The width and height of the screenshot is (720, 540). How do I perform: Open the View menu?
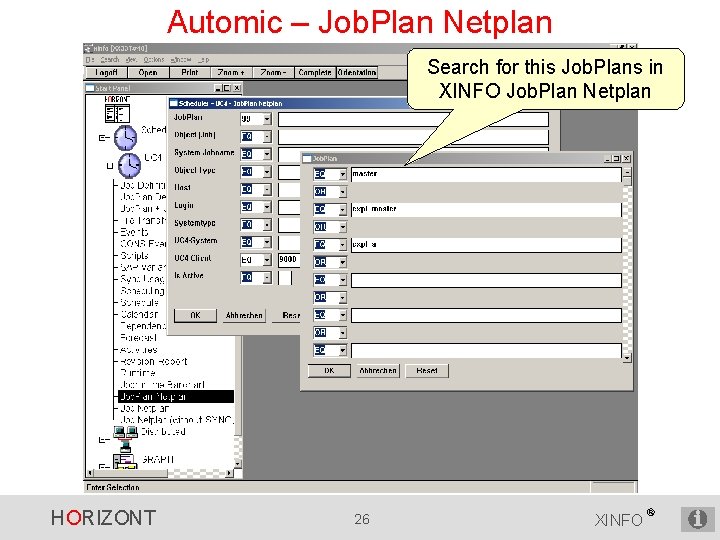coord(131,60)
